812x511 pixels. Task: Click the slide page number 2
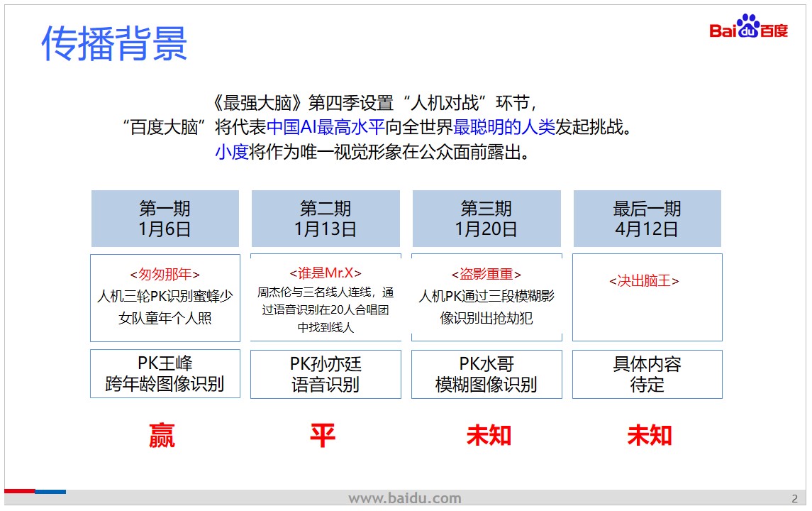[x=795, y=499]
